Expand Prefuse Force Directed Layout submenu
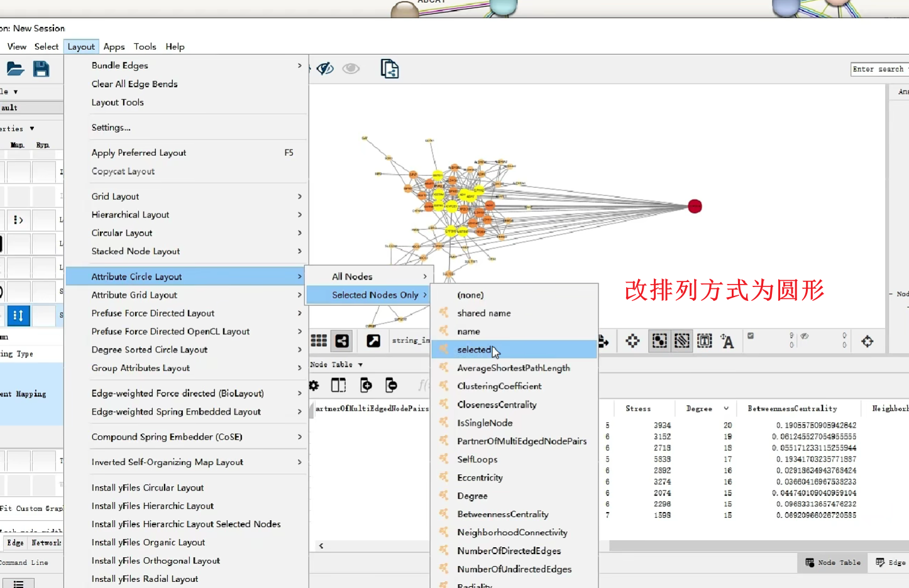The height and width of the screenshot is (588, 909). 186,313
